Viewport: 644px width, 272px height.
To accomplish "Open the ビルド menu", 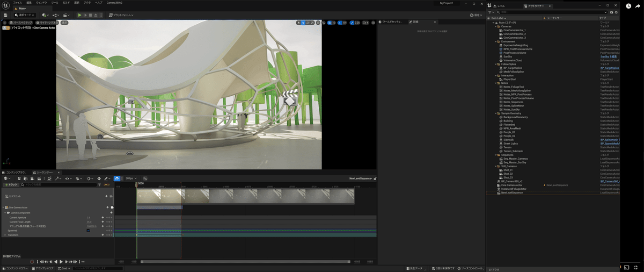I will pos(66,3).
